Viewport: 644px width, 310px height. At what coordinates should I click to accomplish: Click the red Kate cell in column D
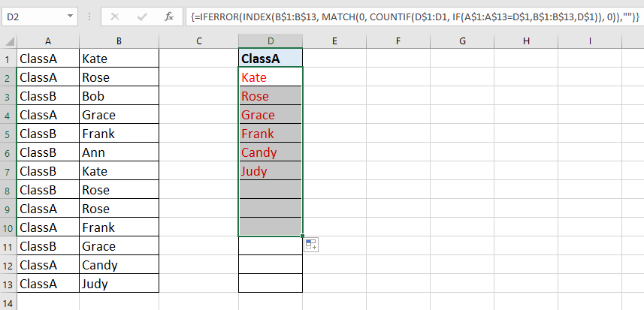[x=271, y=77]
